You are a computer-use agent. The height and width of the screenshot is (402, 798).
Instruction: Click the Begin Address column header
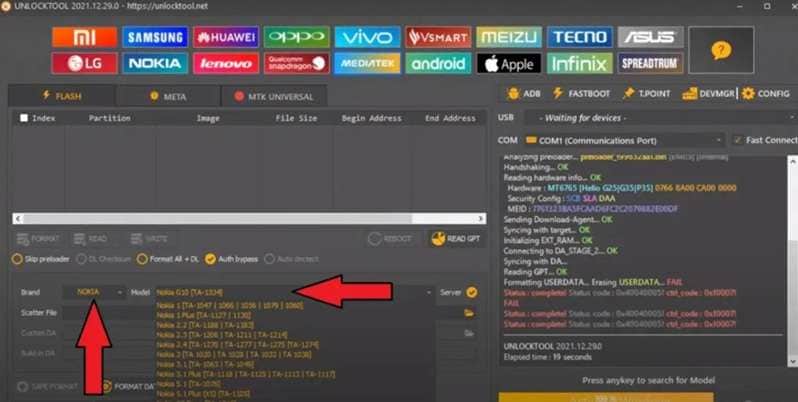tap(372, 118)
